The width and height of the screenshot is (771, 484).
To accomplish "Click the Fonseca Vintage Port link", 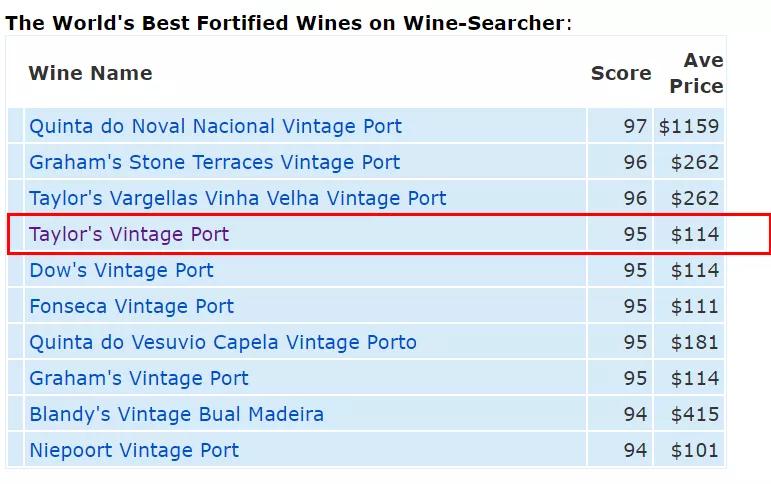I will [x=131, y=307].
